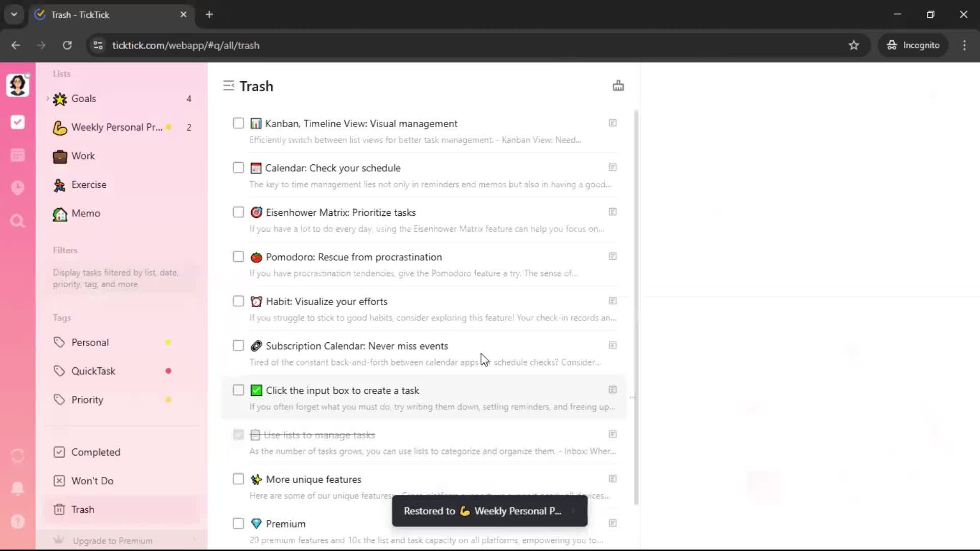Click the sync icon in left rail
980x551 pixels.
(17, 456)
